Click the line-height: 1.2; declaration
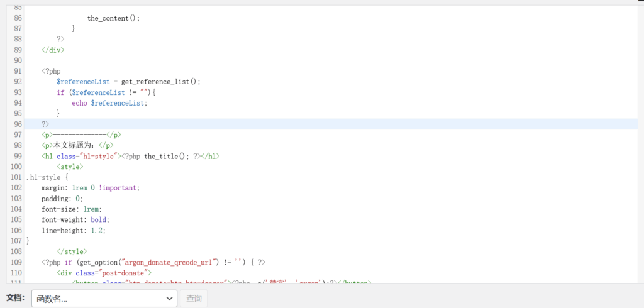The width and height of the screenshot is (644, 308). coord(74,231)
